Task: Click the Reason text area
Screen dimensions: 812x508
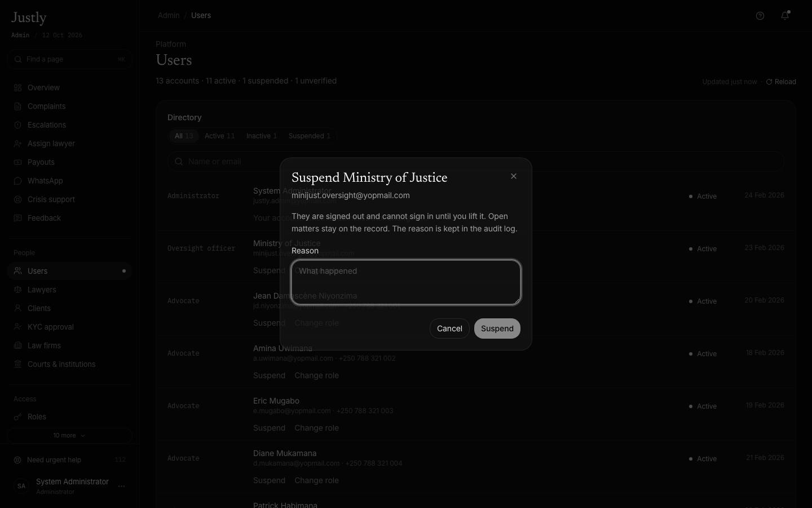Action: (x=406, y=282)
